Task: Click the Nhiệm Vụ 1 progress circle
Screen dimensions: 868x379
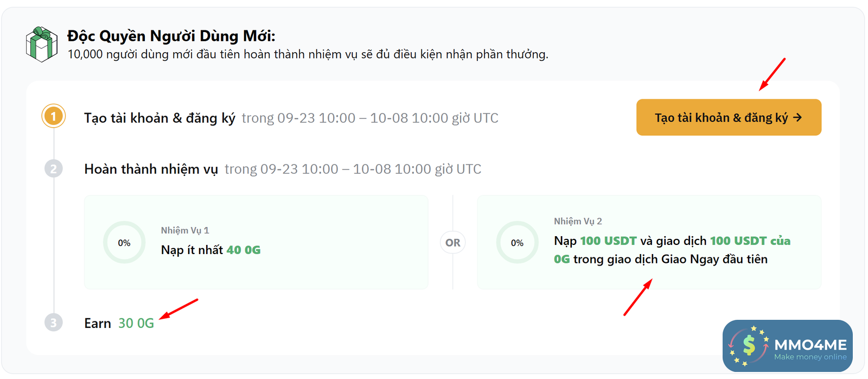Action: click(124, 243)
